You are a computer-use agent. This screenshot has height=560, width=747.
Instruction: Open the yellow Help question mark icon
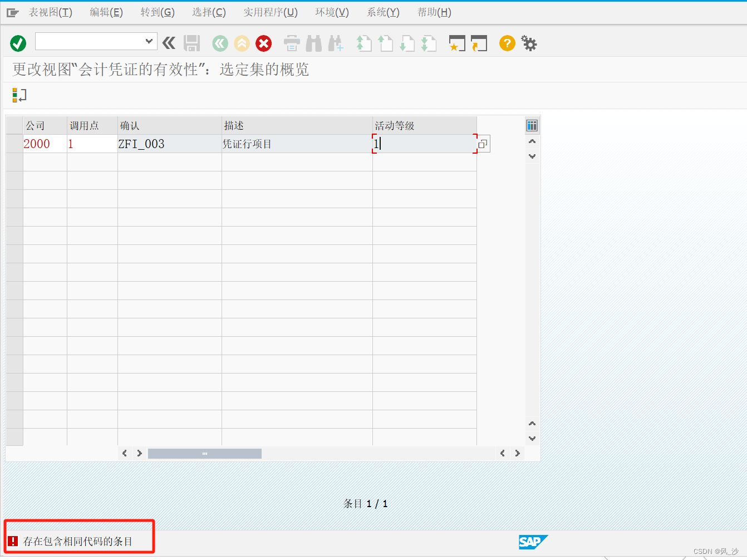[x=507, y=43]
